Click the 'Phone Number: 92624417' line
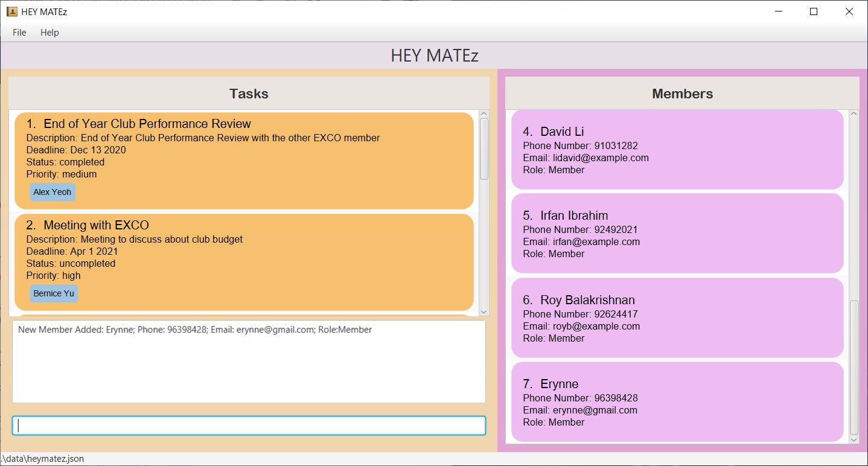This screenshot has width=868, height=466. pyautogui.click(x=581, y=314)
